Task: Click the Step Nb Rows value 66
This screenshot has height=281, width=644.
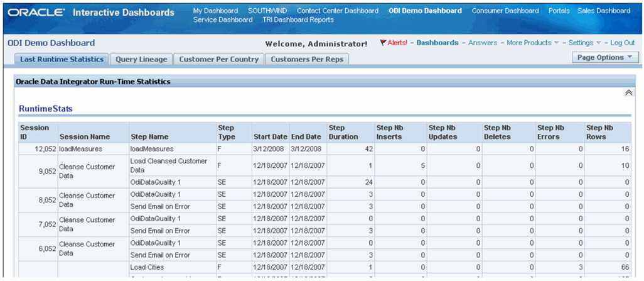Action: click(x=625, y=267)
